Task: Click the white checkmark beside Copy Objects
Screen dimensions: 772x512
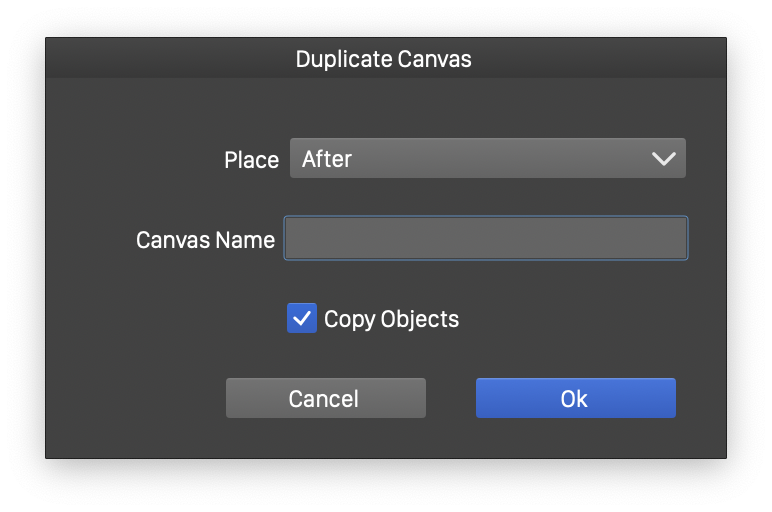Action: [302, 319]
